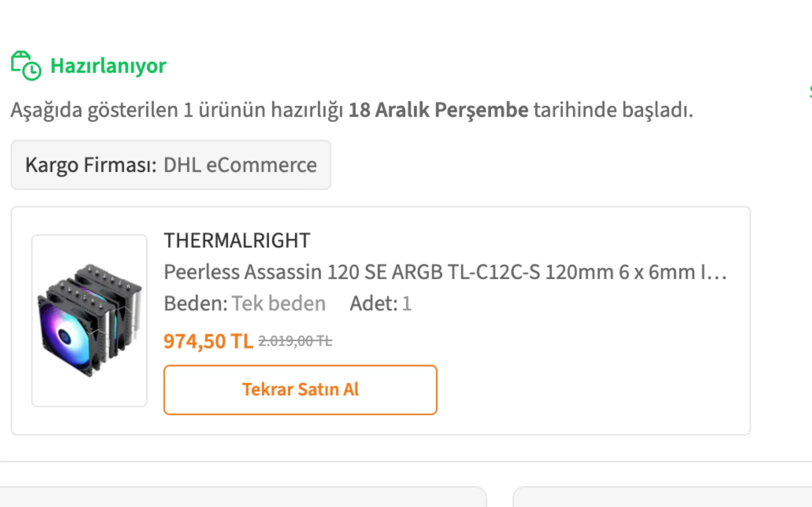Click the panel below the divider line

[235, 496]
